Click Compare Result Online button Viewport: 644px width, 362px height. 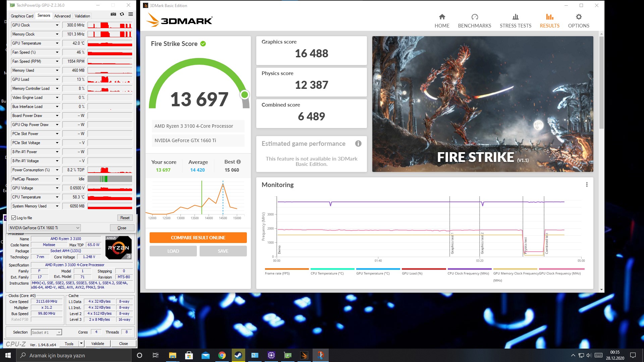click(x=198, y=238)
